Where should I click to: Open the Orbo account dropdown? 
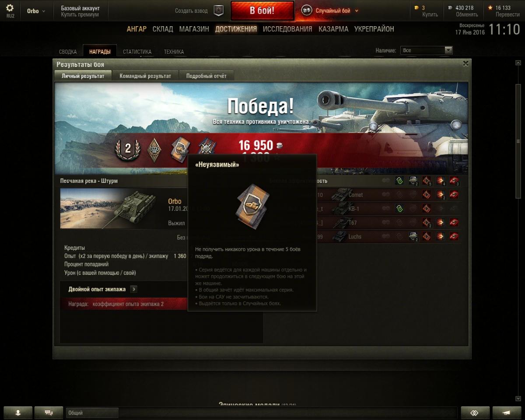pos(36,11)
